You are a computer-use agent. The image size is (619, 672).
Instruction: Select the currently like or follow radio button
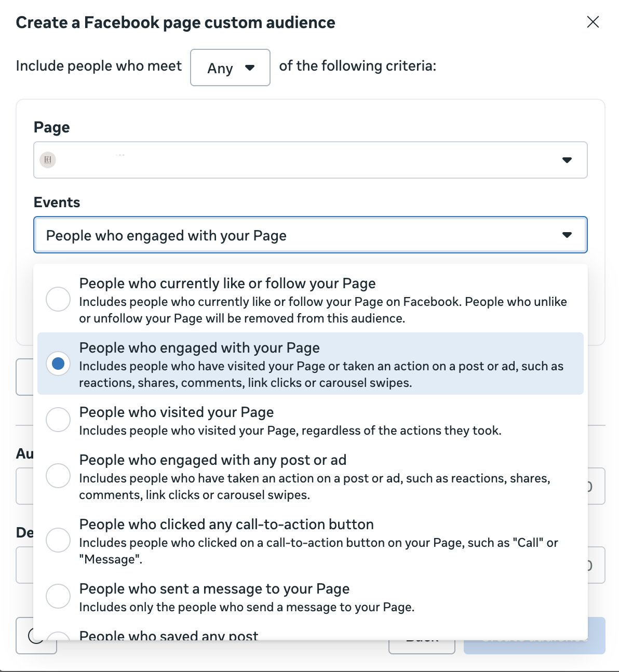(58, 299)
